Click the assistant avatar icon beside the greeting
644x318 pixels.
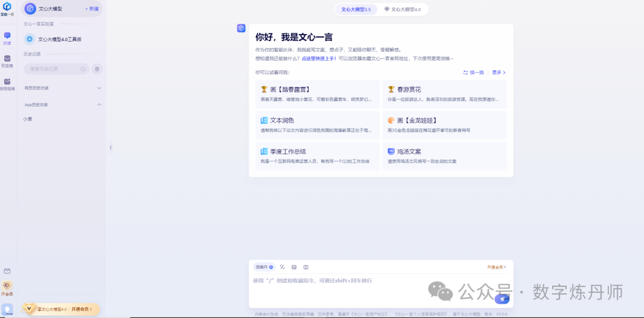coord(241,29)
